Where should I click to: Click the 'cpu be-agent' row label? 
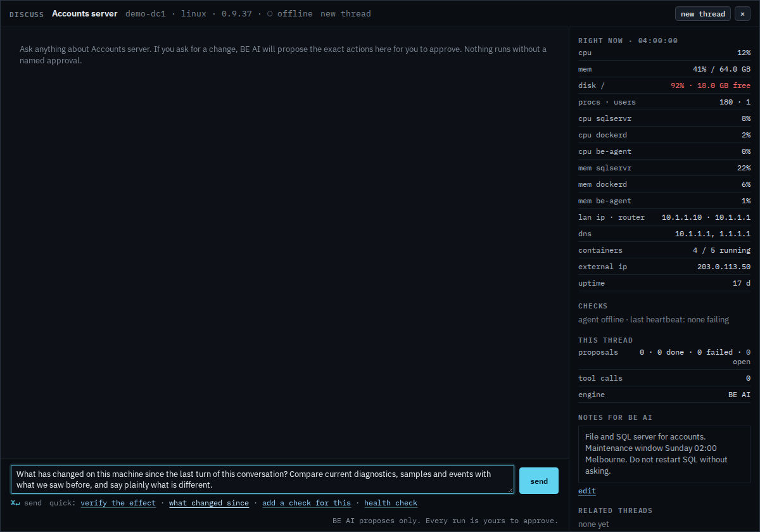coord(605,151)
